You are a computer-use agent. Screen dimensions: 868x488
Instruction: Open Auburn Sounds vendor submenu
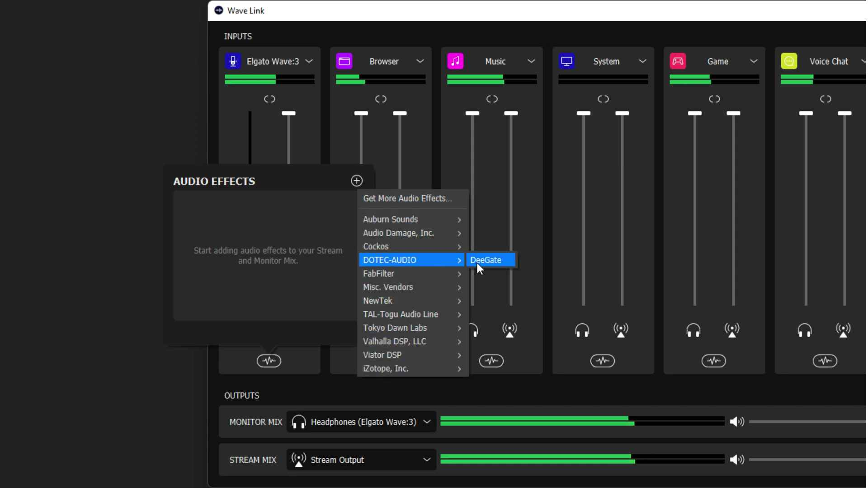[x=413, y=219]
